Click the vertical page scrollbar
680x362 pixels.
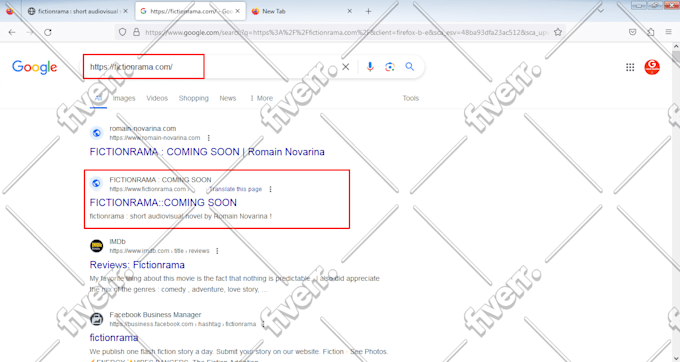coord(676,202)
